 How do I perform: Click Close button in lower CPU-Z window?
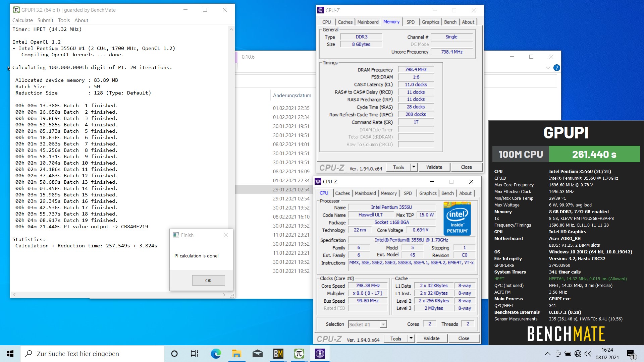(x=464, y=339)
